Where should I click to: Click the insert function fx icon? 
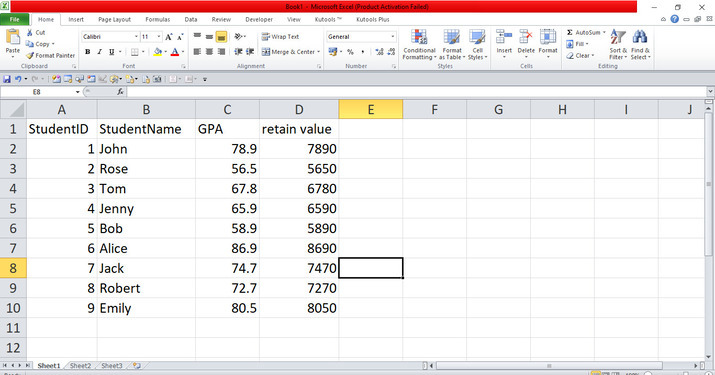point(120,92)
